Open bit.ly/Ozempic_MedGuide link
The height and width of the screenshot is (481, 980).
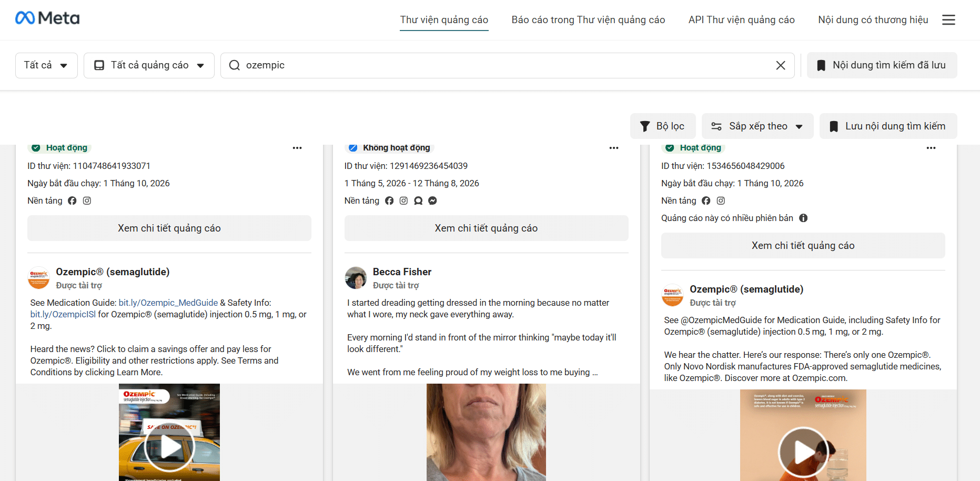point(168,303)
